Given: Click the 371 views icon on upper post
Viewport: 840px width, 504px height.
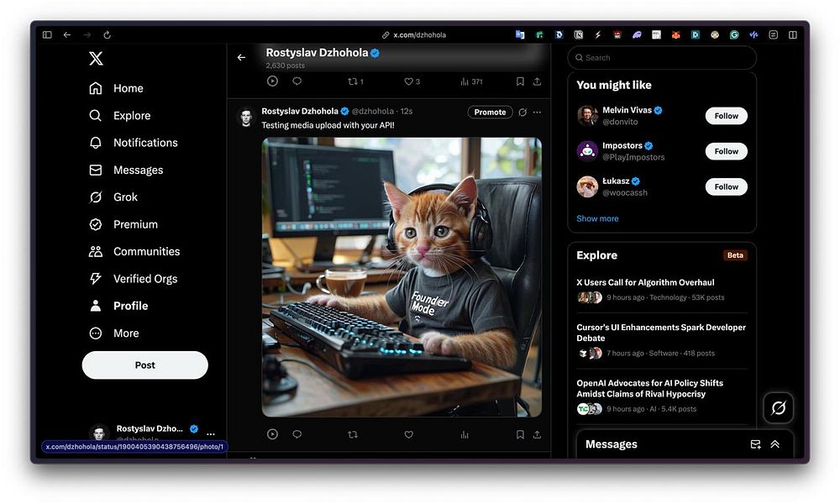Looking at the screenshot, I should tap(471, 81).
